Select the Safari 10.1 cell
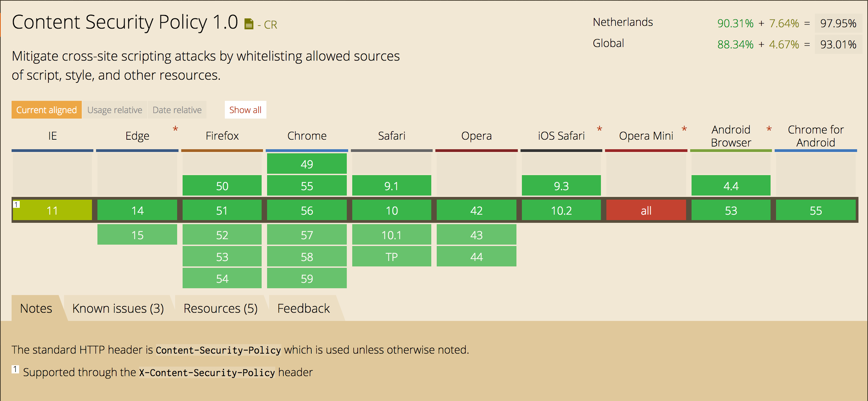 (x=392, y=234)
